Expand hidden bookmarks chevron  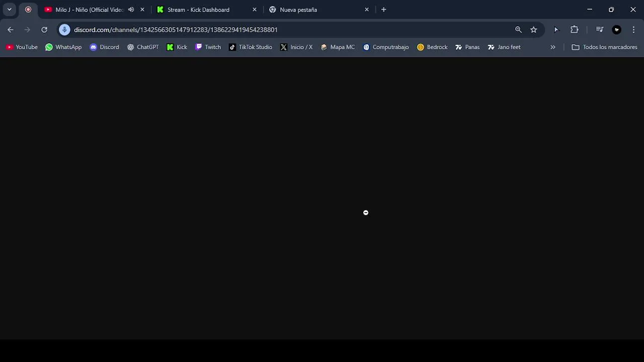[x=553, y=47]
